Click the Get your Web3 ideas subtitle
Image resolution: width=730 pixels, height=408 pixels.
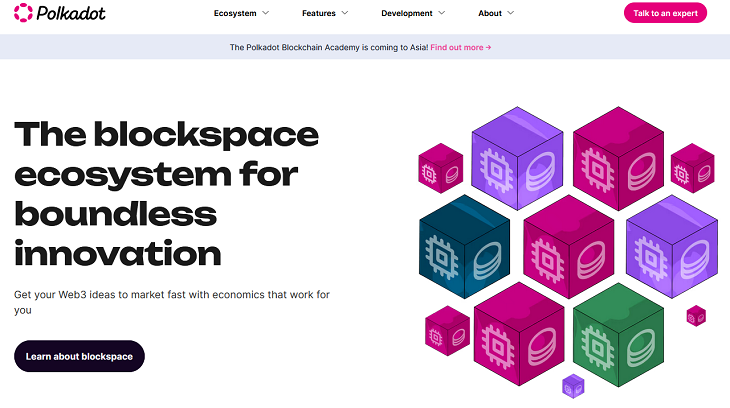pyautogui.click(x=172, y=302)
